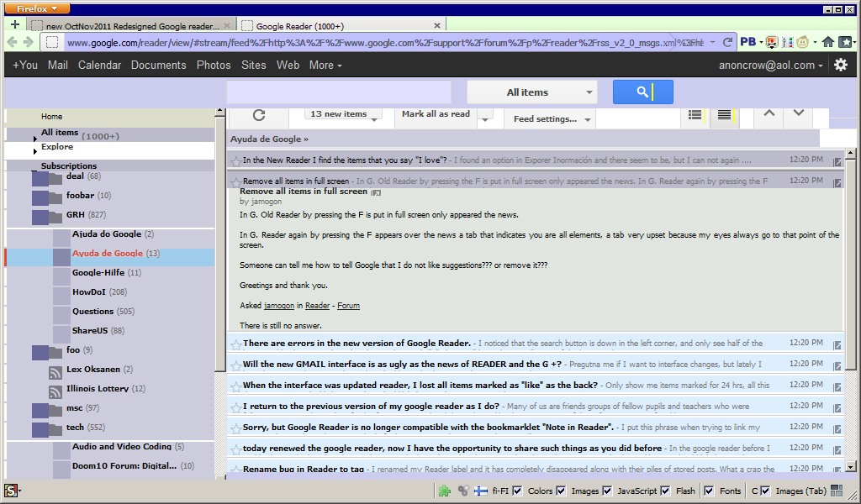This screenshot has height=504, width=861.
Task: Open Photos in the Google bar
Action: (x=214, y=65)
